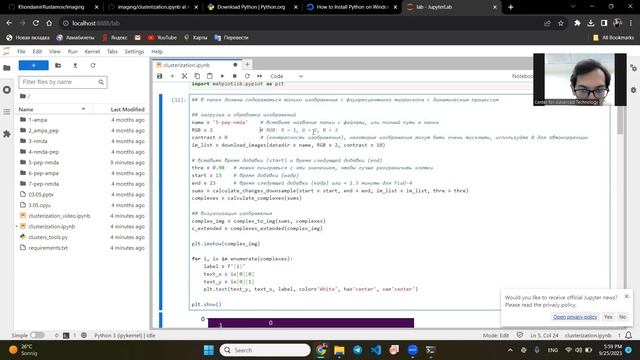Click the notebook vertical scrollbar
The height and width of the screenshot is (360, 640).
coord(620,120)
